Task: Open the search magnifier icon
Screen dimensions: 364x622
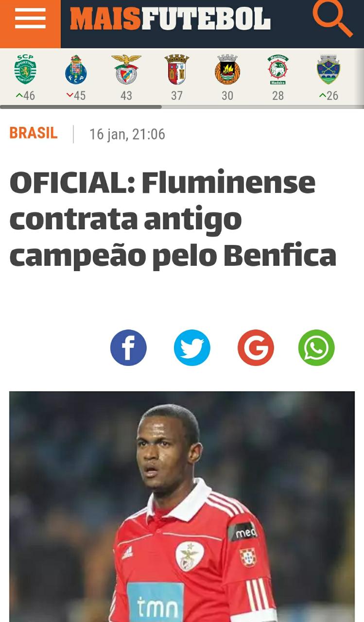Action: [333, 19]
